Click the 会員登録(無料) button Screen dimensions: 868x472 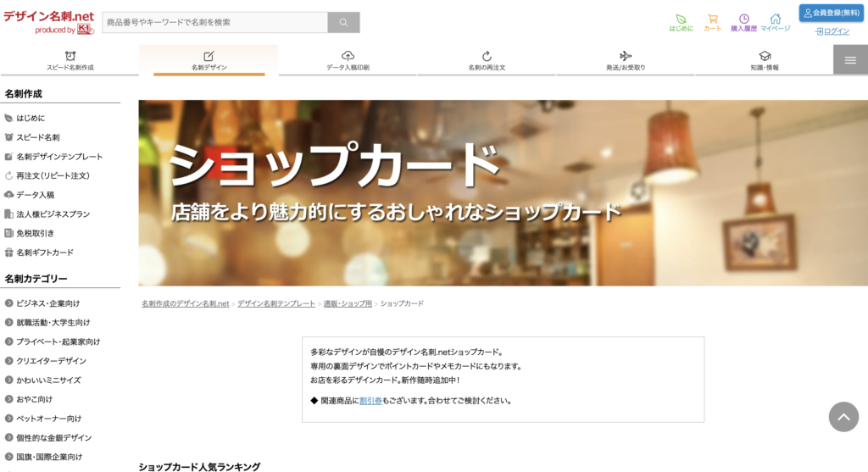[831, 13]
